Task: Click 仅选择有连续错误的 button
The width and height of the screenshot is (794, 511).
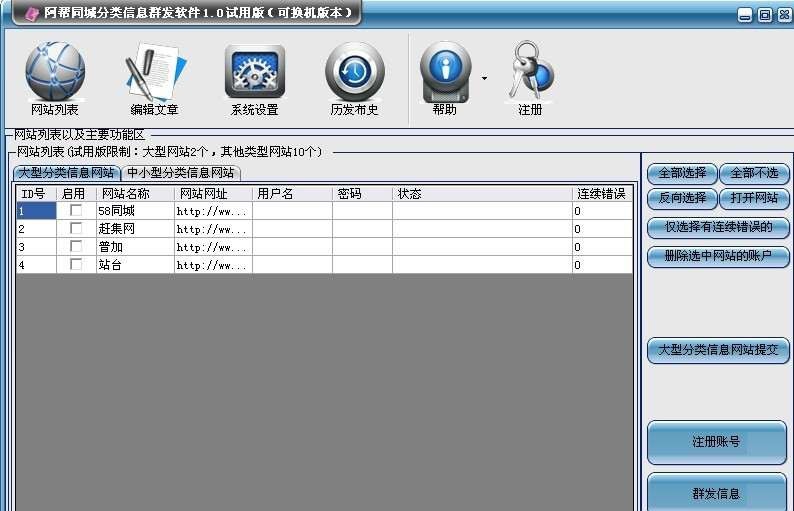Action: (x=718, y=227)
